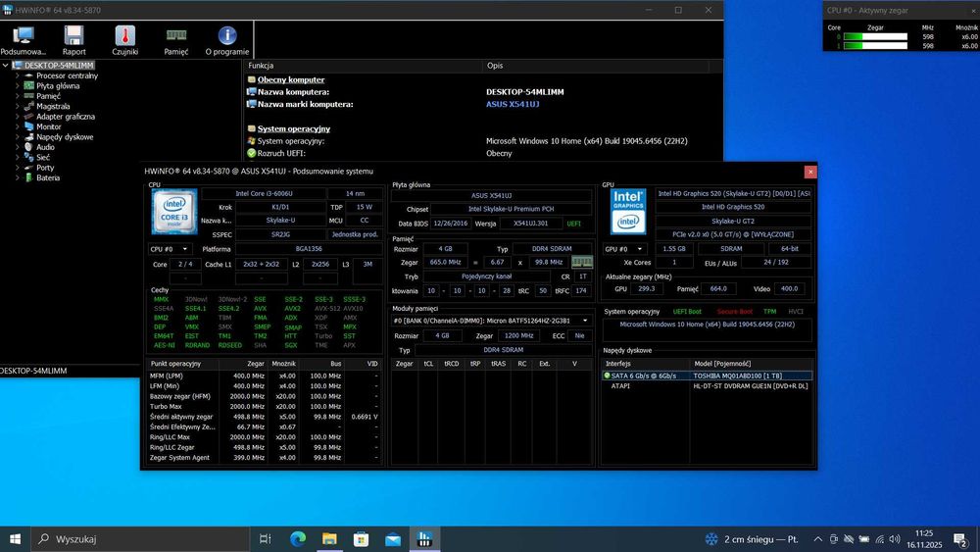Image resolution: width=980 pixels, height=552 pixels.
Task: Click the Intel Core i3-6006U name field
Action: tap(264, 194)
